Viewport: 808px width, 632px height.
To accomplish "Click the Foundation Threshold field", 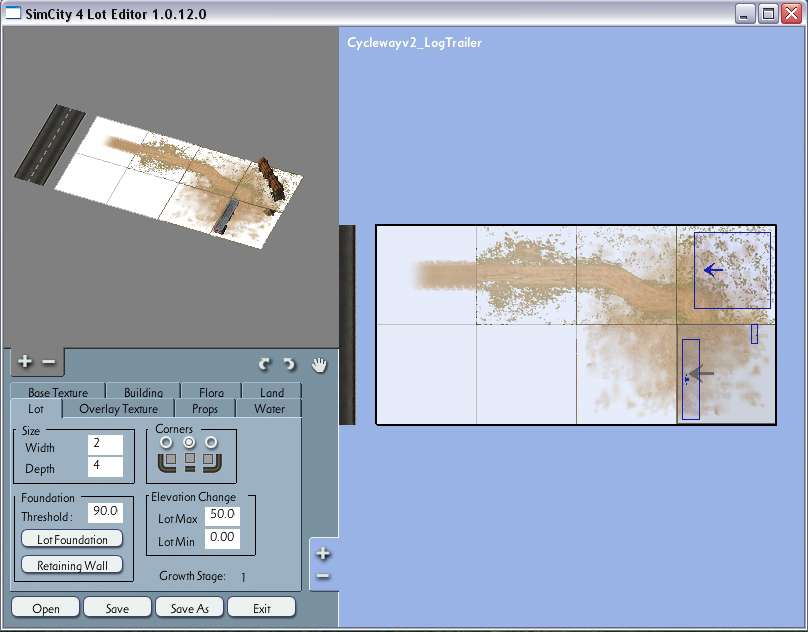I will click(x=105, y=512).
